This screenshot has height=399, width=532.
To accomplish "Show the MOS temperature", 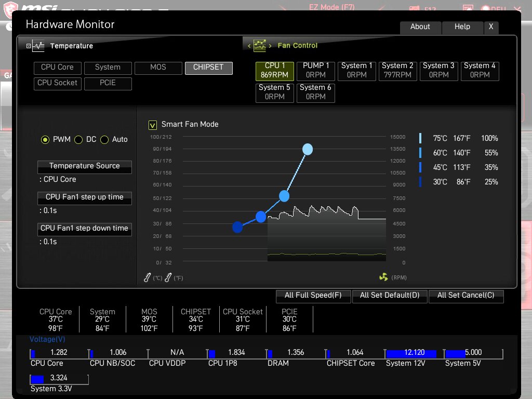I will pyautogui.click(x=158, y=68).
